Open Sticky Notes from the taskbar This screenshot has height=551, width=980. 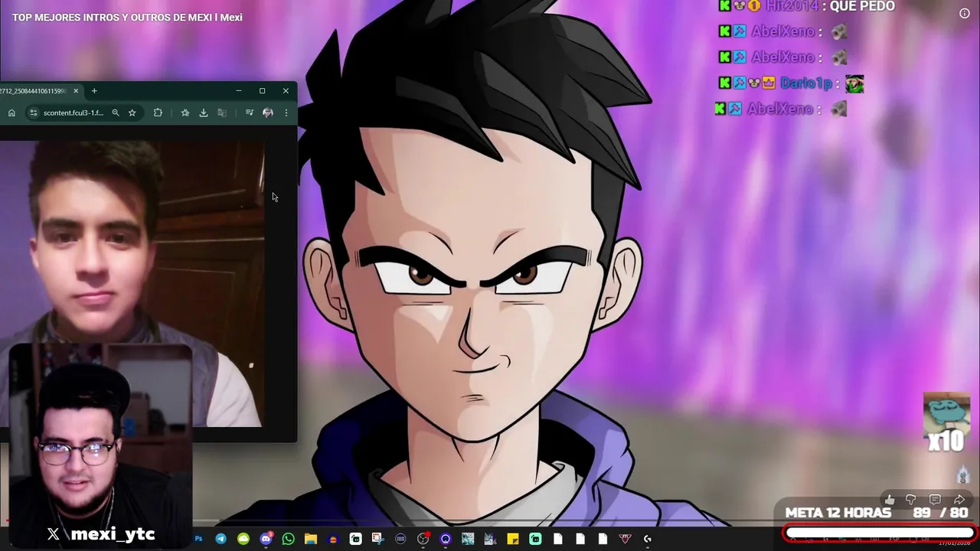[512, 539]
